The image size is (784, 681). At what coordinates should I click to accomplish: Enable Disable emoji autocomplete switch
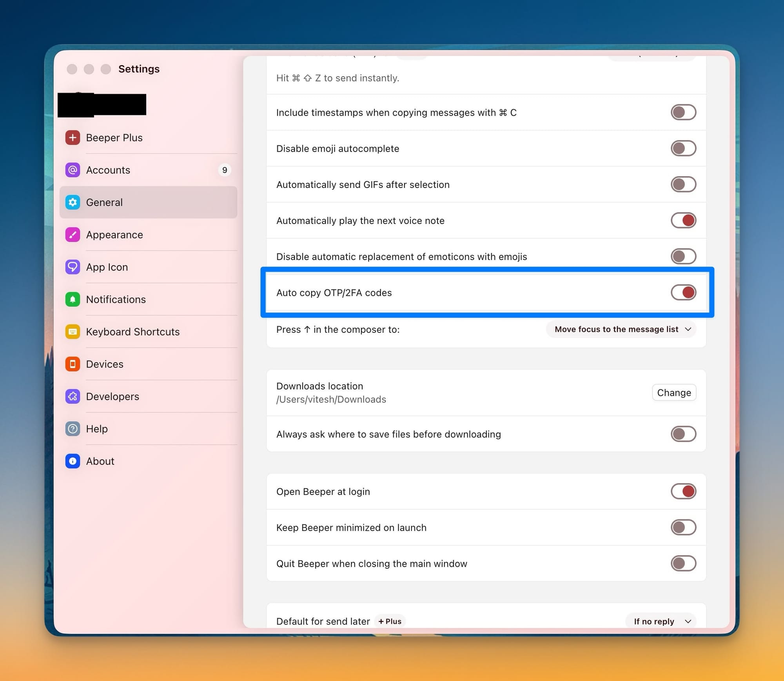pyautogui.click(x=683, y=149)
